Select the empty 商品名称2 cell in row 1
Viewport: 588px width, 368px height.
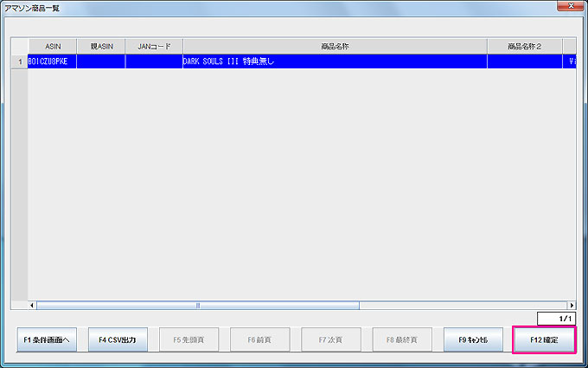pyautogui.click(x=525, y=61)
